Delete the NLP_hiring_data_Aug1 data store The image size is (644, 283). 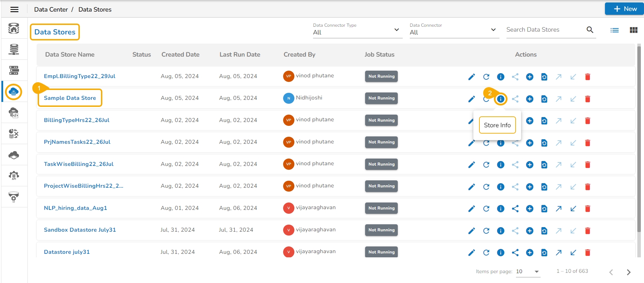click(x=587, y=209)
